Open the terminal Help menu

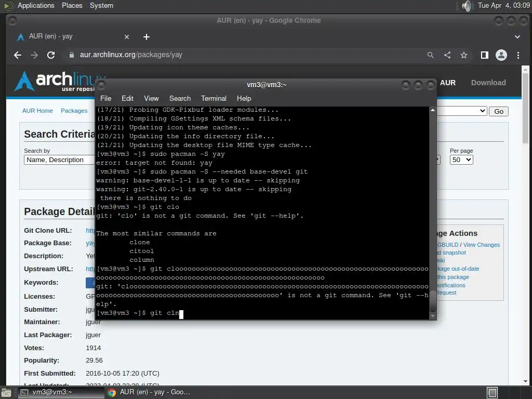[244, 98]
